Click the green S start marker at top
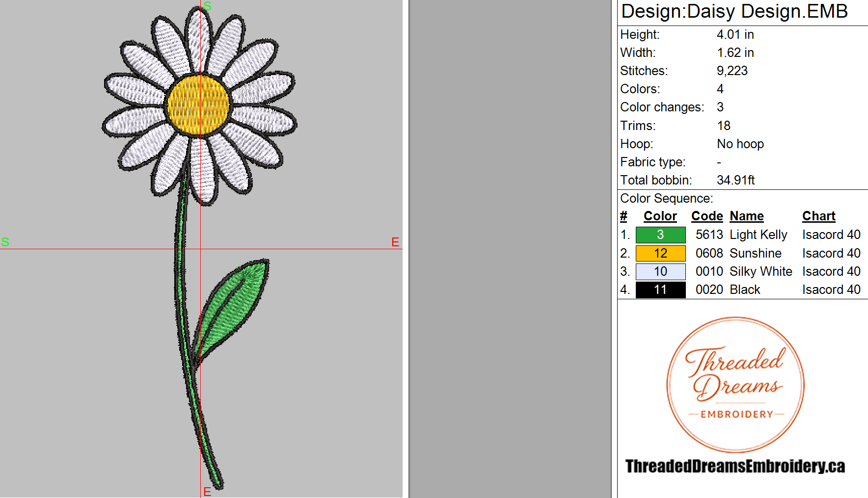The image size is (868, 498). click(208, 6)
